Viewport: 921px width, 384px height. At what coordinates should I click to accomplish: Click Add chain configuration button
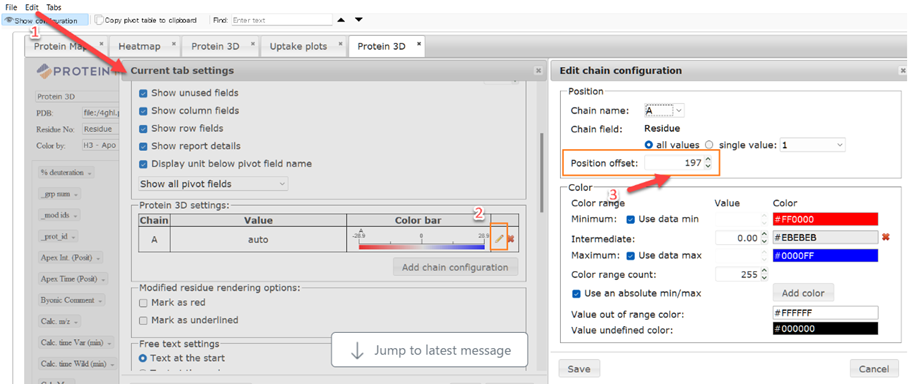[x=455, y=267]
